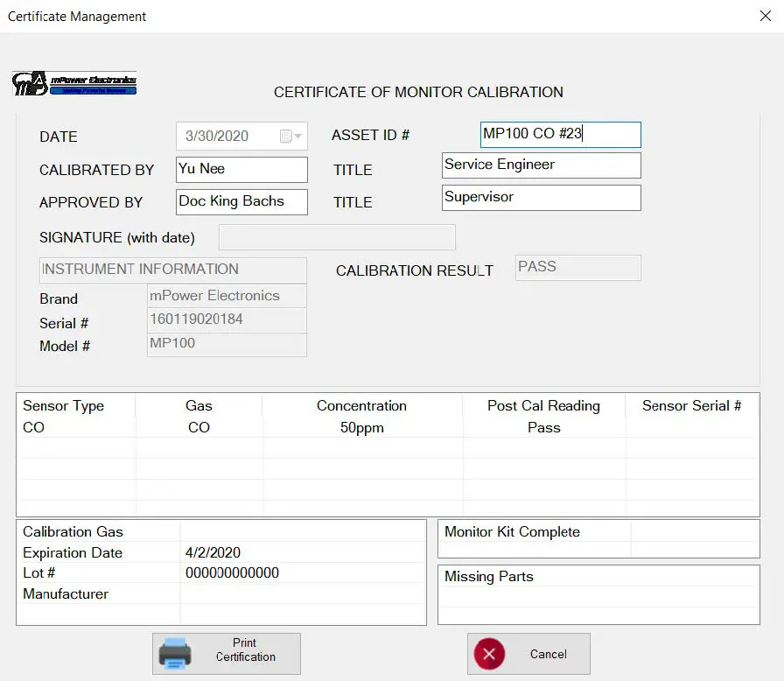Select the Service Engineer title field
The image size is (784, 681).
[x=541, y=165]
